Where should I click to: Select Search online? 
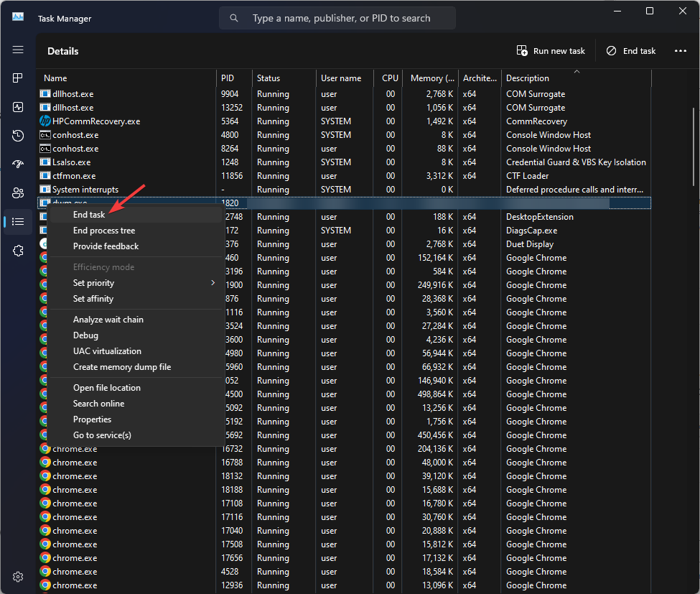135,403
